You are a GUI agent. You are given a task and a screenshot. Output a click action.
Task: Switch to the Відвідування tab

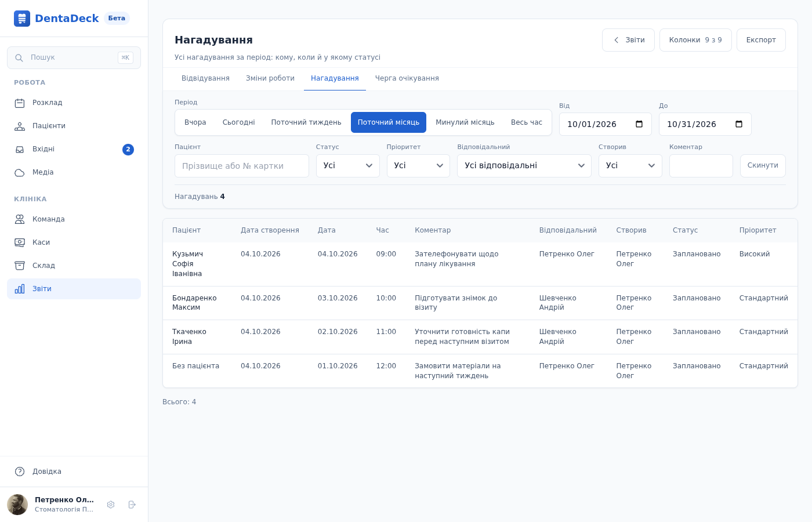pos(205,78)
